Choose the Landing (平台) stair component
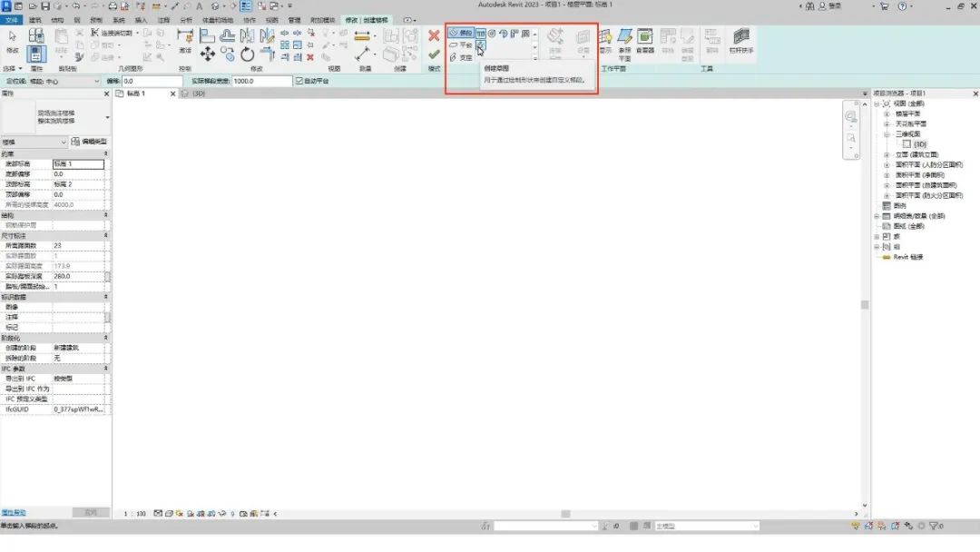 [x=461, y=45]
